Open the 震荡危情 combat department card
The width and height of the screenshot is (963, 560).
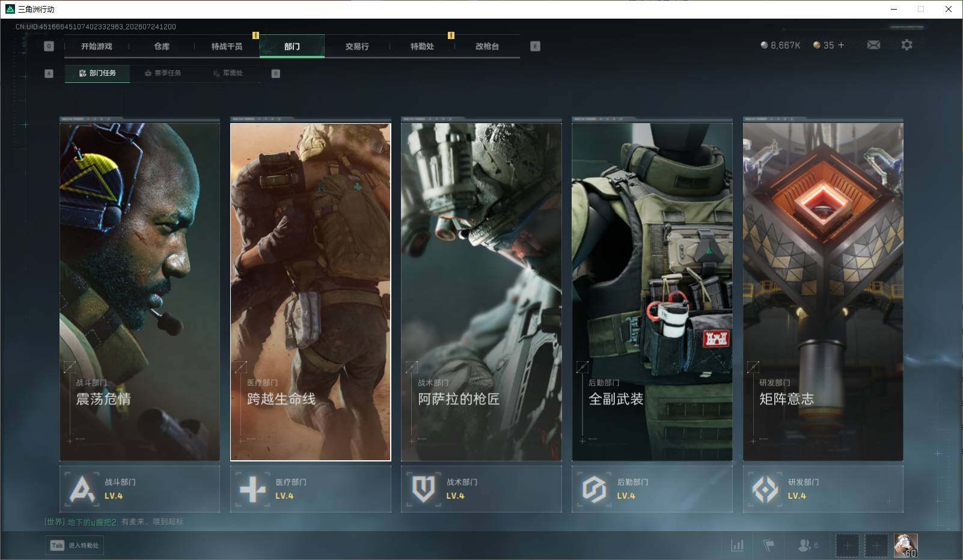(139, 292)
